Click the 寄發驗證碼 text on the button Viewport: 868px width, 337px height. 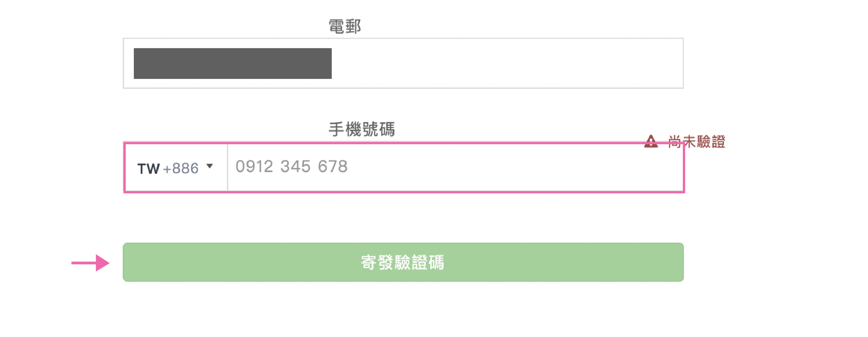point(403,263)
